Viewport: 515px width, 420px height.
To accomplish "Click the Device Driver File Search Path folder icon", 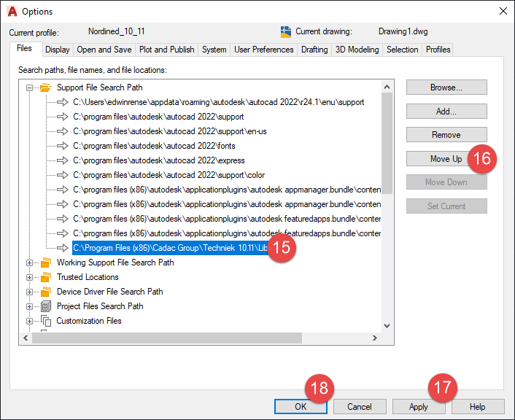I will point(45,292).
